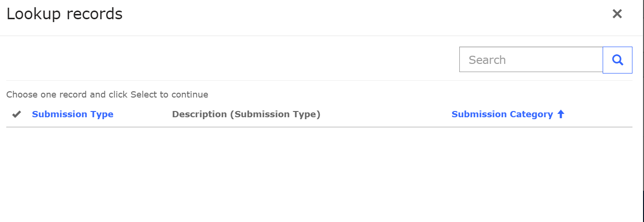The image size is (644, 222).
Task: Dismiss the lookup with the X icon
Action: [617, 14]
